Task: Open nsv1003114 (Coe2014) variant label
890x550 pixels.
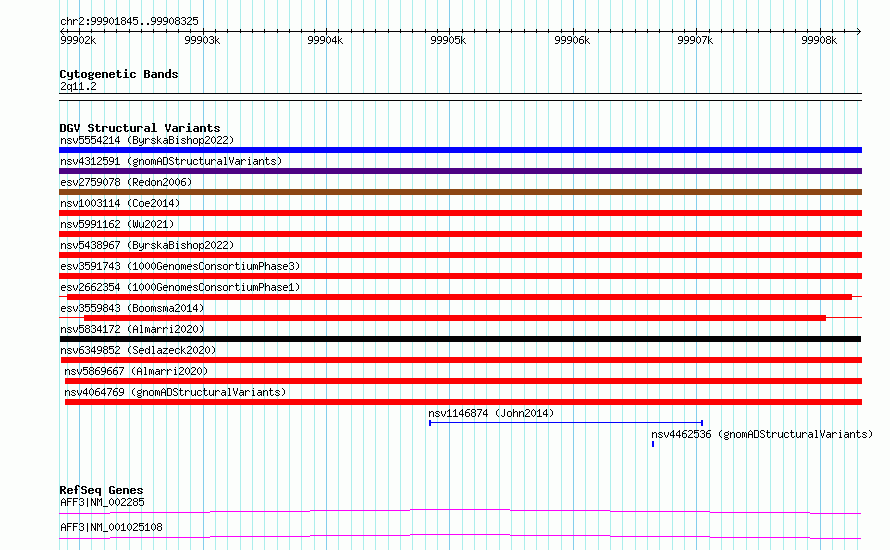Action: pyautogui.click(x=120, y=203)
